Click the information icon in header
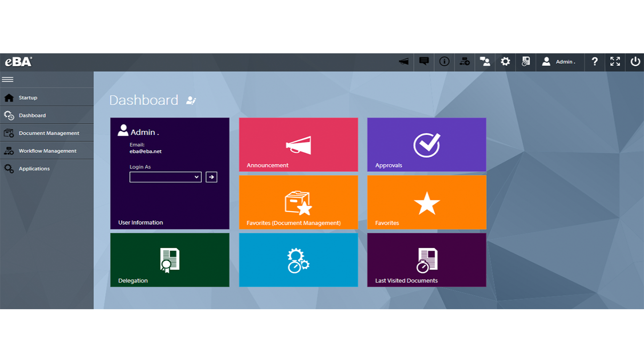Screen dimensions: 644x362 pos(444,61)
